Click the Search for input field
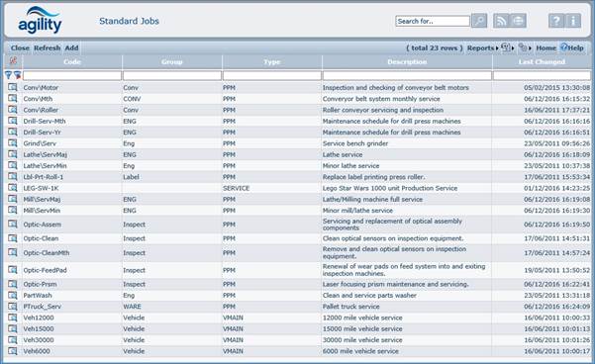595x364 pixels. pyautogui.click(x=433, y=21)
